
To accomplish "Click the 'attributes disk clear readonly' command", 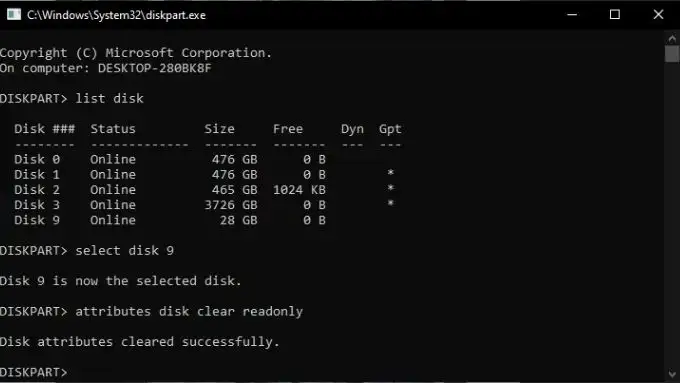I will point(189,311).
